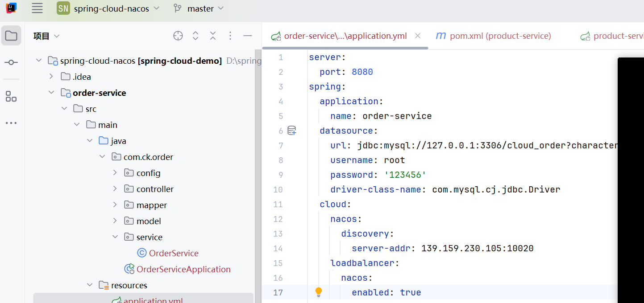
Task: Click username value root
Action: point(395,160)
